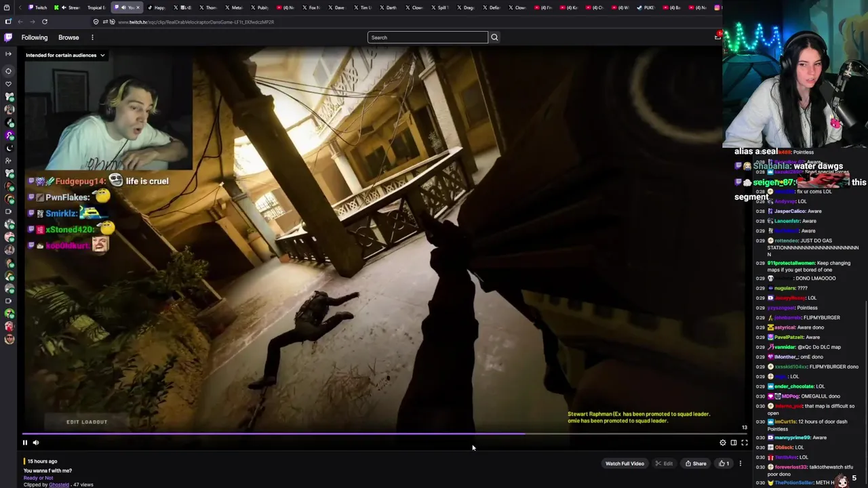The image size is (868, 488).
Task: Expand 'Intended for certain audiences' notice
Action: click(x=65, y=55)
